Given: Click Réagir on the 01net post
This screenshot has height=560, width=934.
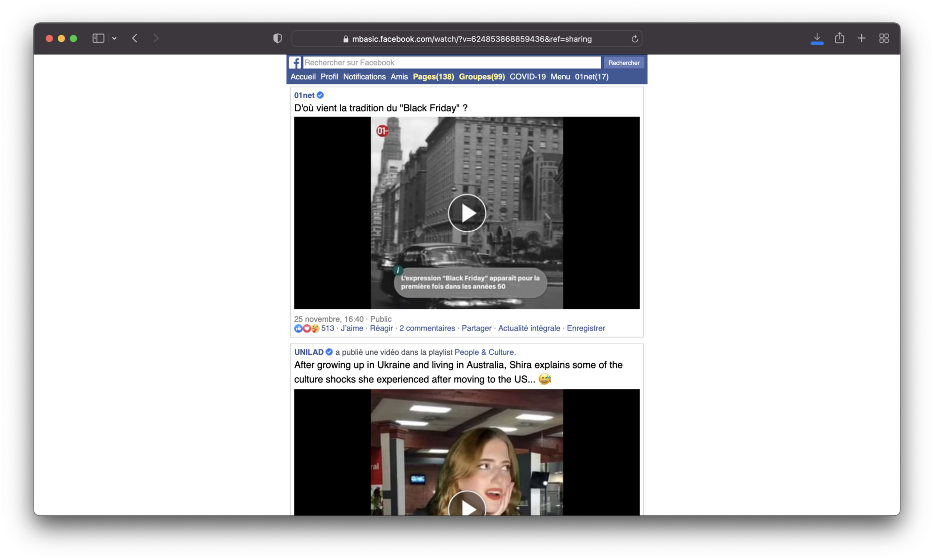Looking at the screenshot, I should click(x=381, y=328).
